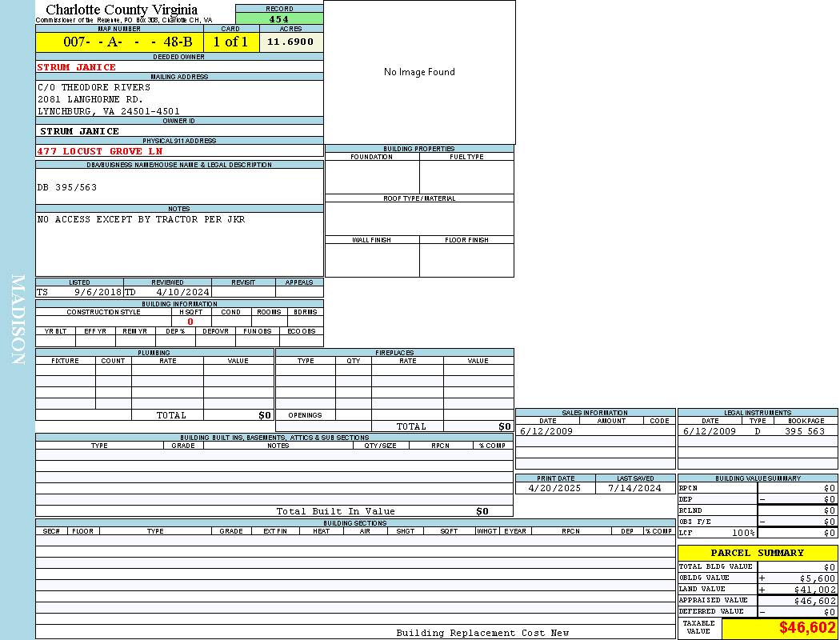Click the yellow card '1 of 1' cell

(x=231, y=42)
